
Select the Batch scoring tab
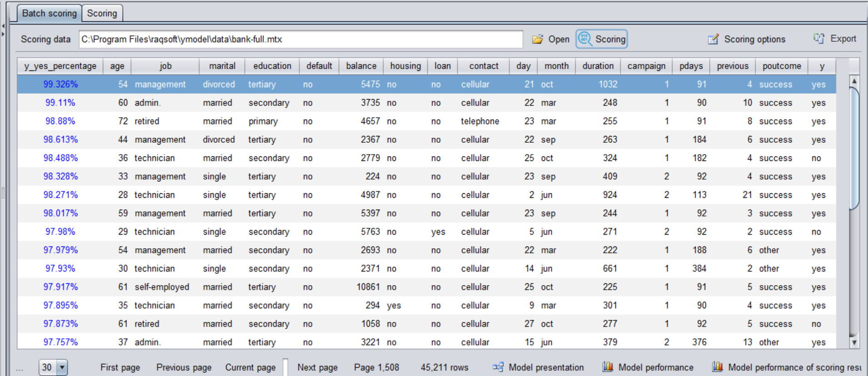tap(49, 13)
